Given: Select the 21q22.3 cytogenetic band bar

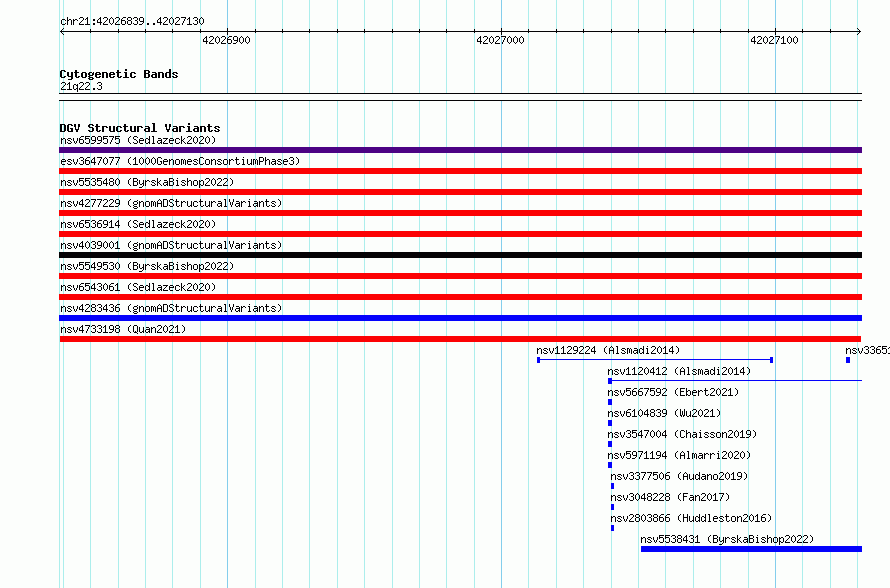Looking at the screenshot, I should pos(460,97).
